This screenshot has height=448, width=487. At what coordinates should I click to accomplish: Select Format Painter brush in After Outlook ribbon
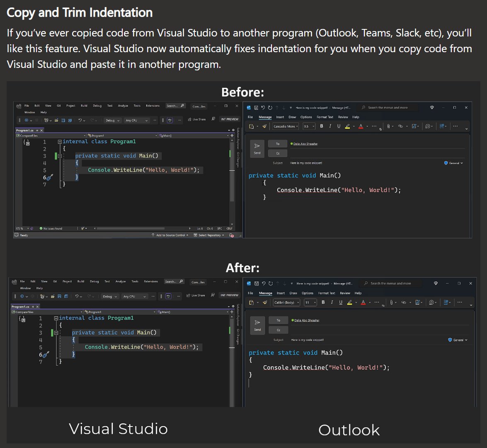click(x=265, y=303)
